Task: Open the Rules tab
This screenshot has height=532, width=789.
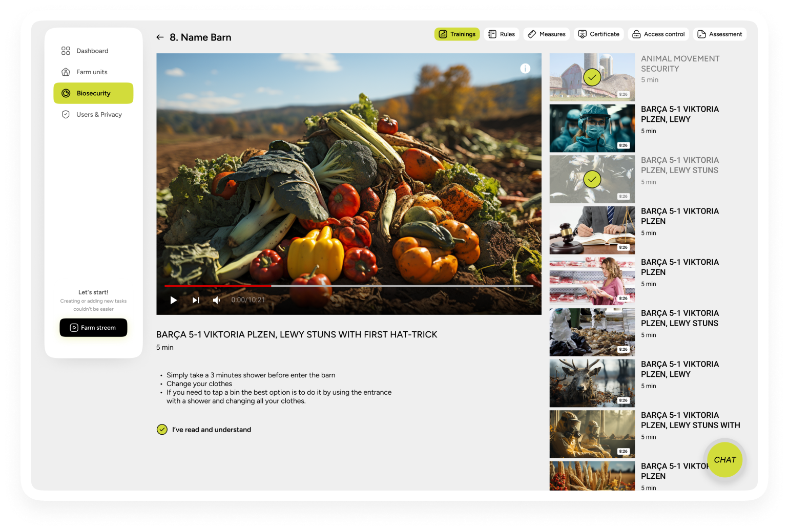Action: pos(502,34)
